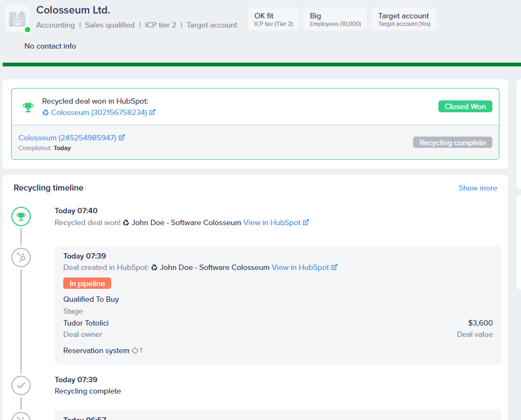The width and height of the screenshot is (521, 420).
Task: Click the Tudor Totolici deal owner name
Action: tap(86, 323)
